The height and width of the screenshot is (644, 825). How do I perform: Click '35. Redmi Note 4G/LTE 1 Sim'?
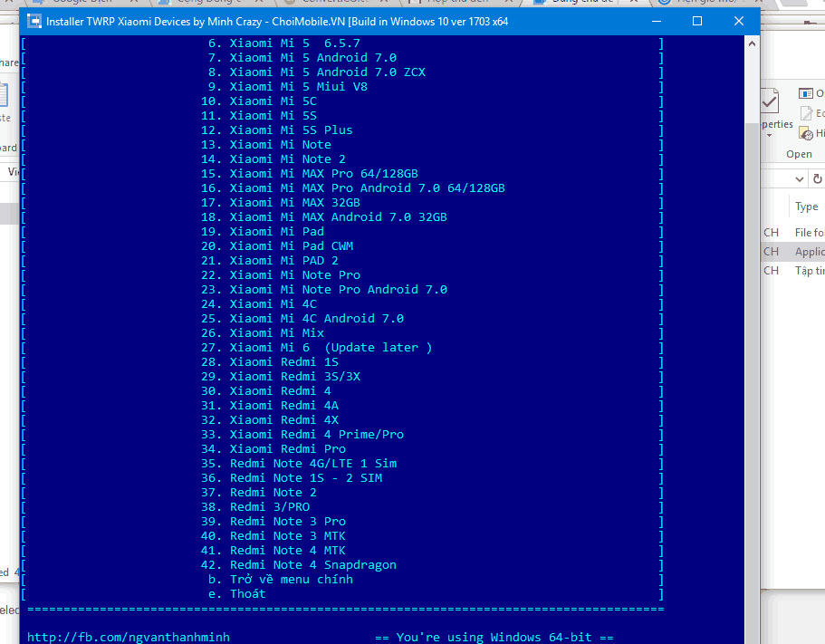coord(299,464)
